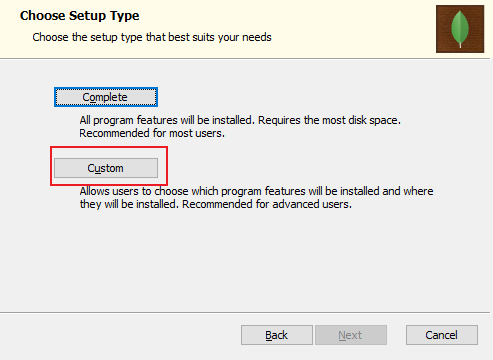
Task: Click the horizontal separator line above the Back button
Action: (245, 312)
